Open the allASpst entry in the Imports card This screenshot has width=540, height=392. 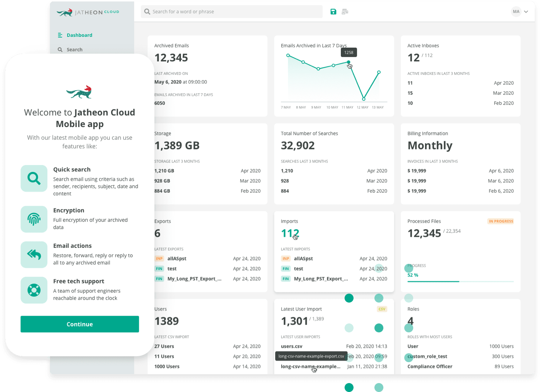click(304, 259)
